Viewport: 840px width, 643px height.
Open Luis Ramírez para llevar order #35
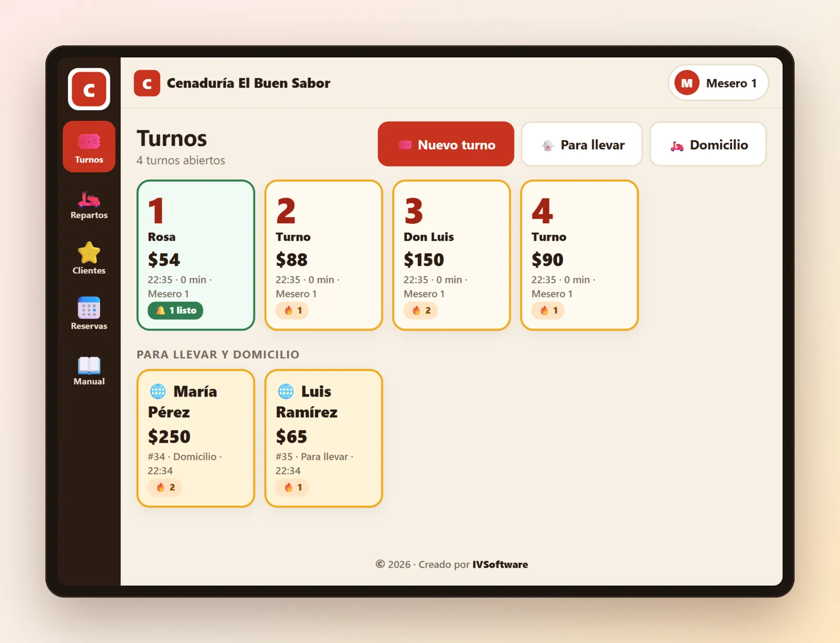click(x=323, y=439)
